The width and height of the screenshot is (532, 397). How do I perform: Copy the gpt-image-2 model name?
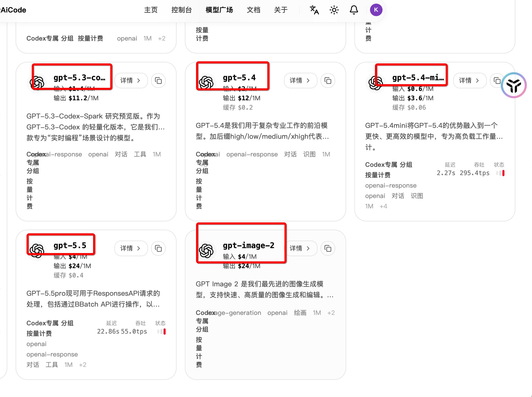(x=328, y=248)
